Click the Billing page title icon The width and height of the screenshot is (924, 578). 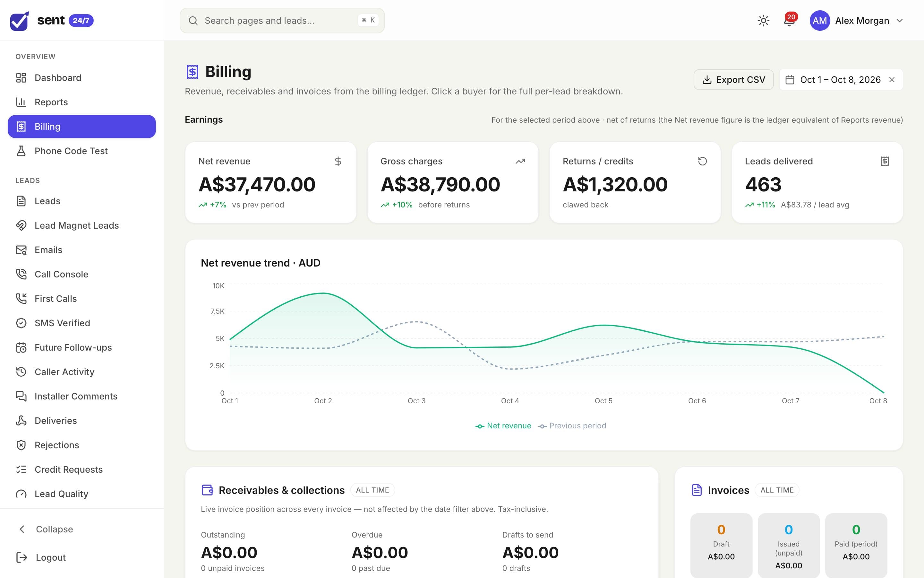coord(193,72)
